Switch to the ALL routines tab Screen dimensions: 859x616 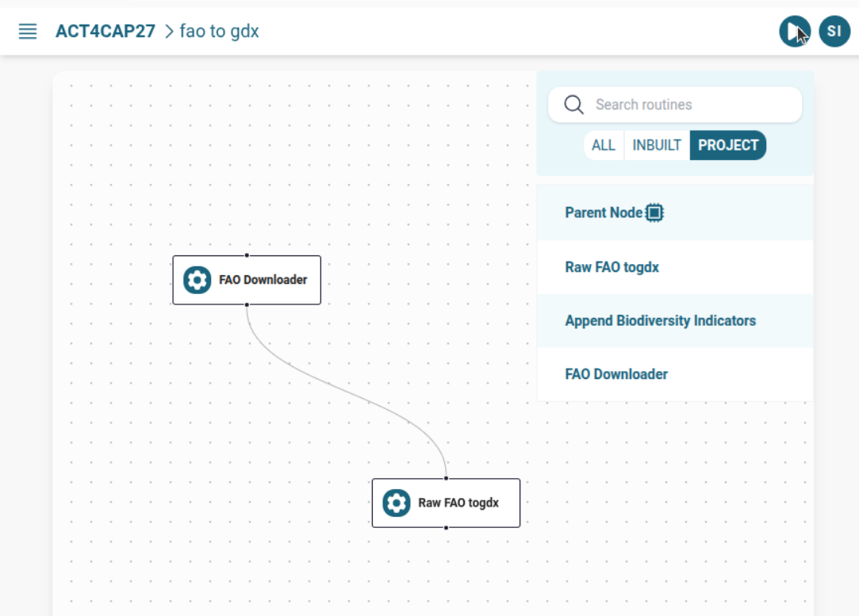(603, 145)
